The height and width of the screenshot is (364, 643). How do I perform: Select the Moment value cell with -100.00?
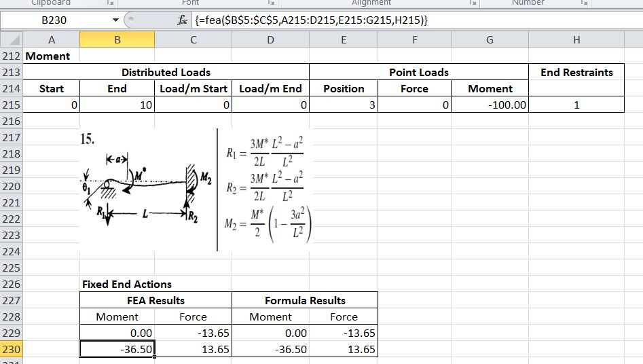[490, 105]
